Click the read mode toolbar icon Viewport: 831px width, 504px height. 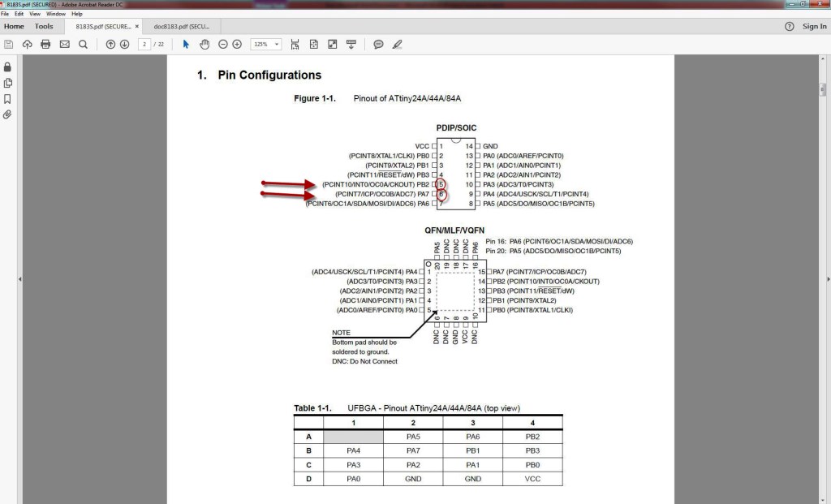click(351, 45)
